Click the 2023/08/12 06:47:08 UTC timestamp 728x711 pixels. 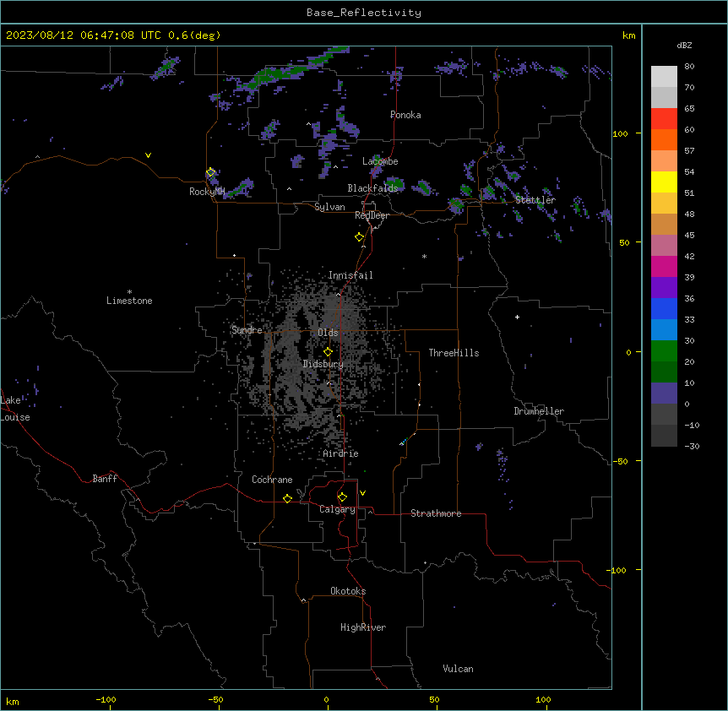tap(84, 35)
